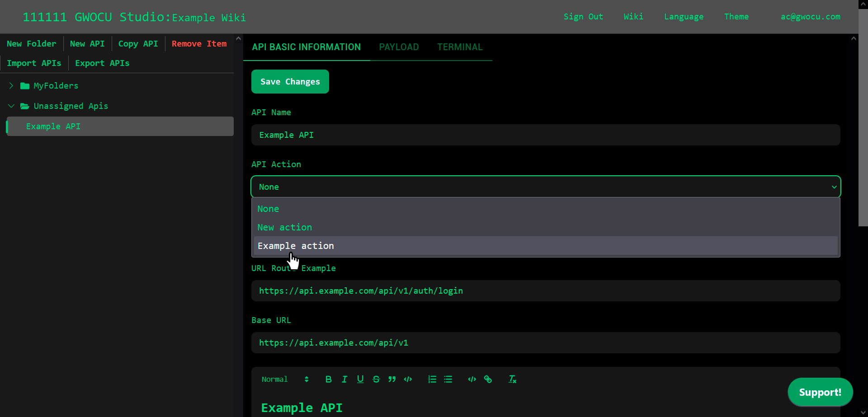This screenshot has width=868, height=417.
Task: Create a New Folder
Action: 32,44
